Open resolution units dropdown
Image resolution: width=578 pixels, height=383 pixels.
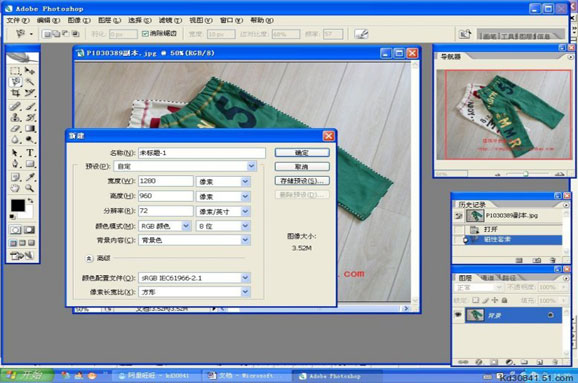tap(246, 211)
